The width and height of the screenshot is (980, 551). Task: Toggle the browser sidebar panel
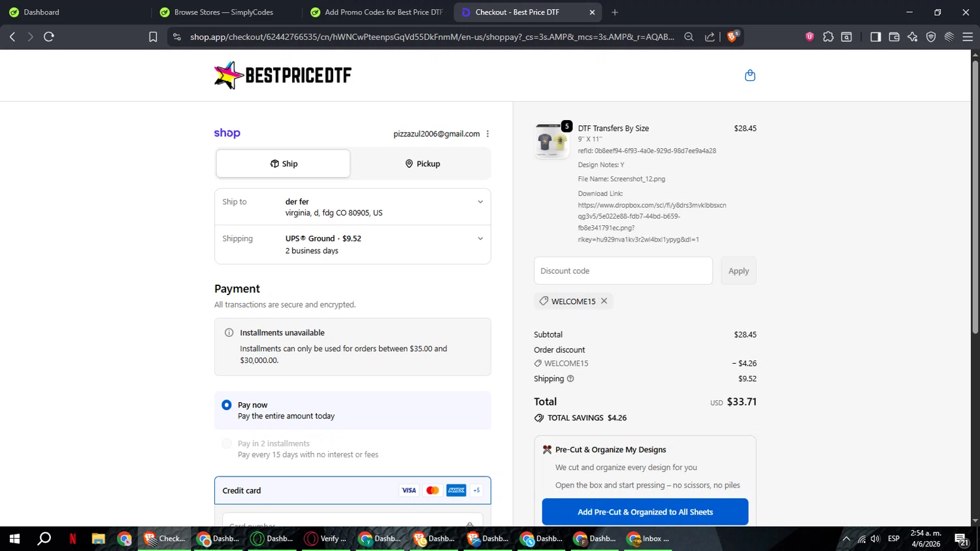tap(875, 37)
